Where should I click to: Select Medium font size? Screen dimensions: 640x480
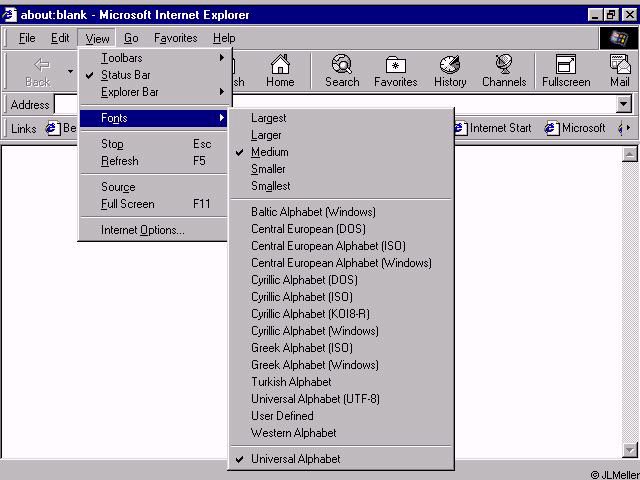(341, 152)
